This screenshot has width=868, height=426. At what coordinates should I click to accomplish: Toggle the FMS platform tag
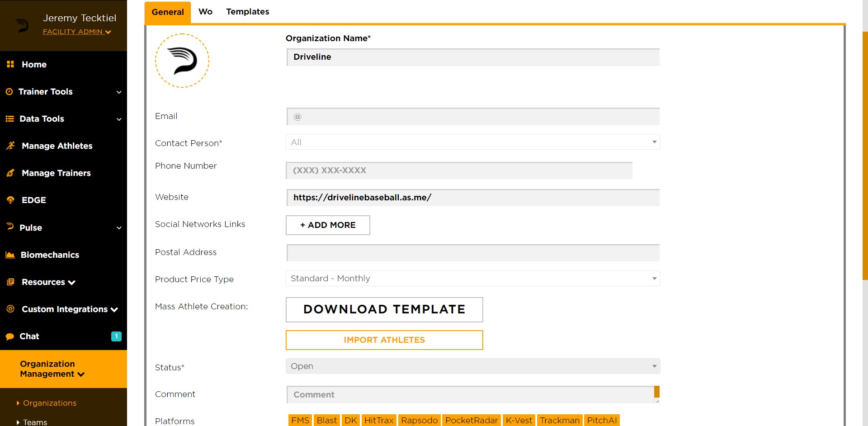click(300, 420)
